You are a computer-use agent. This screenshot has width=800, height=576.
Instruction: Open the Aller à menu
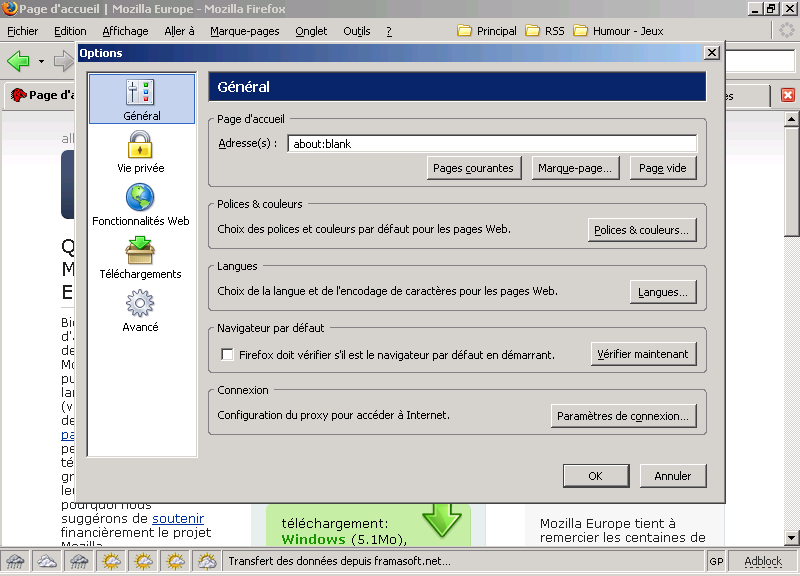click(179, 31)
